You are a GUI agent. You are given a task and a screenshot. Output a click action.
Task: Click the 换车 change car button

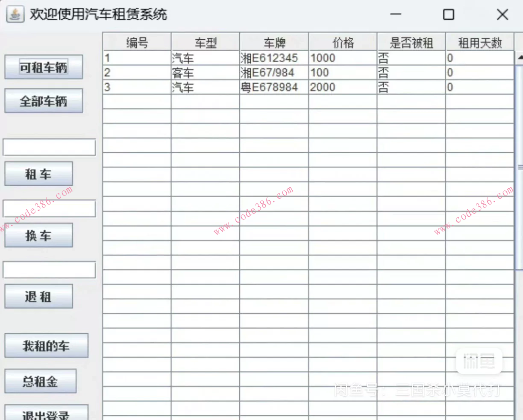click(38, 235)
